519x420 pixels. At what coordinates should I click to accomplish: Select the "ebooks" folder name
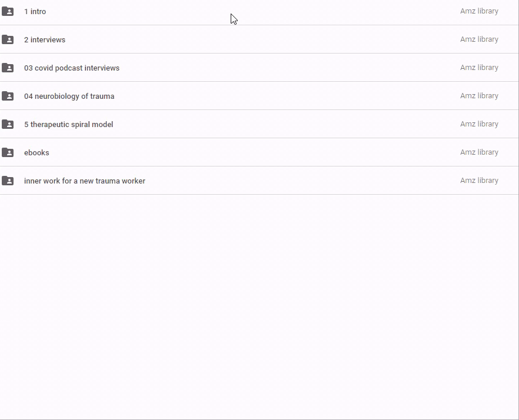(x=36, y=152)
